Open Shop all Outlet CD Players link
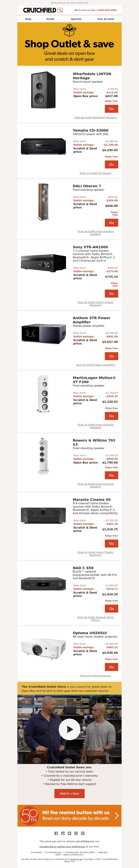 [x=96, y=173]
